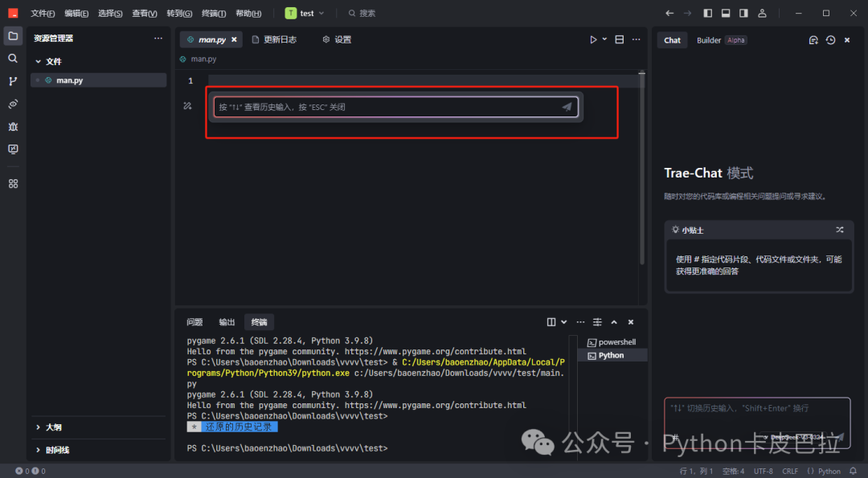Image resolution: width=868 pixels, height=478 pixels.
Task: Select the Python terminal instance
Action: (x=612, y=355)
